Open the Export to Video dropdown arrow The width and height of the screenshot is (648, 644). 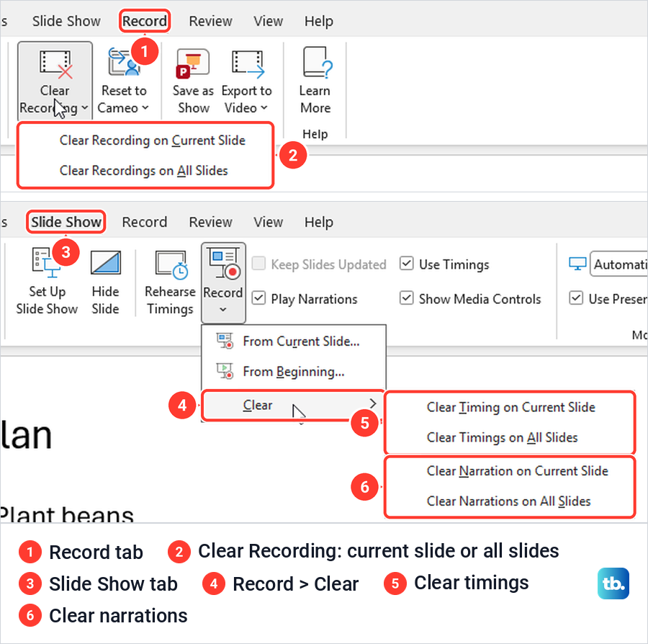(x=264, y=108)
